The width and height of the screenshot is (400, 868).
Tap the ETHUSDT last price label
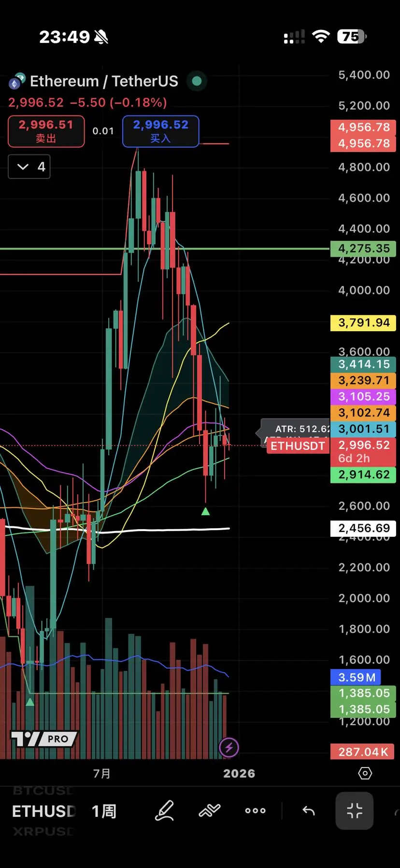pyautogui.click(x=298, y=446)
